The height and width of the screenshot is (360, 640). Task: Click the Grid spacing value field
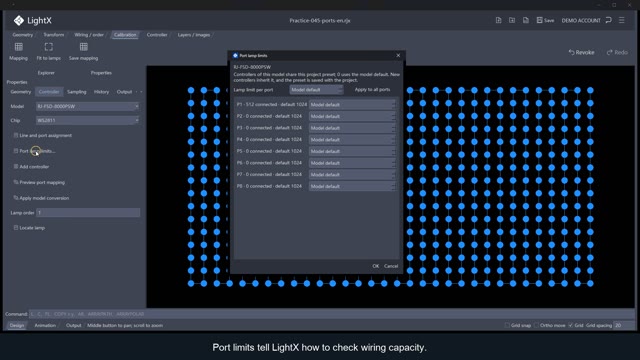pyautogui.click(x=624, y=325)
